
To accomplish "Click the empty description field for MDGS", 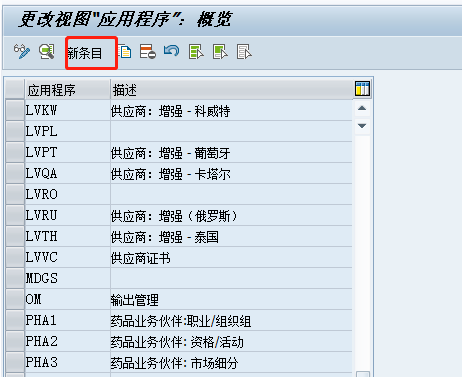I will (x=231, y=278).
